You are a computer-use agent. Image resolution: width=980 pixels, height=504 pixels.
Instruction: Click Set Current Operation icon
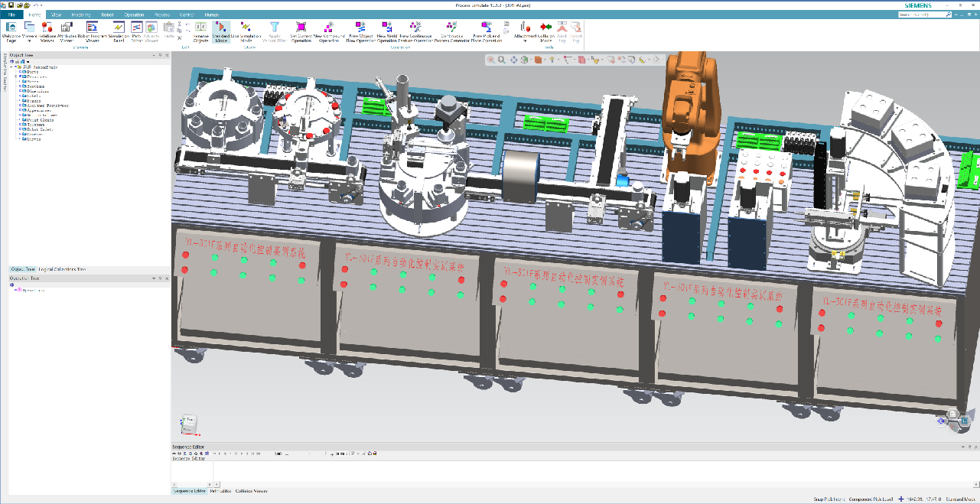click(x=301, y=31)
